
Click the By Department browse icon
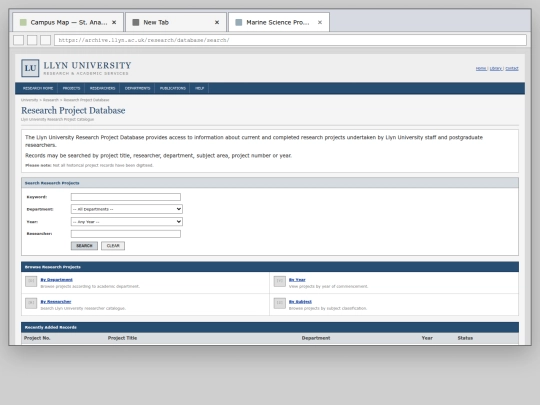click(x=31, y=281)
